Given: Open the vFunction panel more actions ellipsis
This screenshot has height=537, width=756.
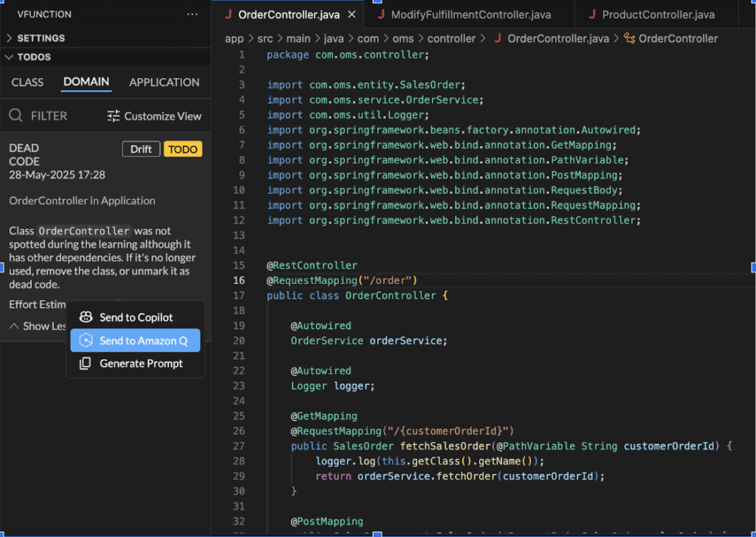Looking at the screenshot, I should pyautogui.click(x=192, y=15).
